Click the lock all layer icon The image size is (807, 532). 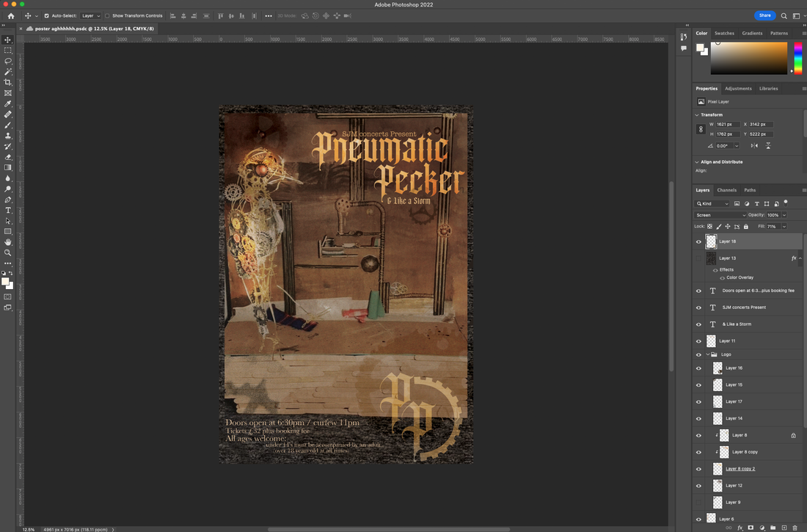(746, 227)
